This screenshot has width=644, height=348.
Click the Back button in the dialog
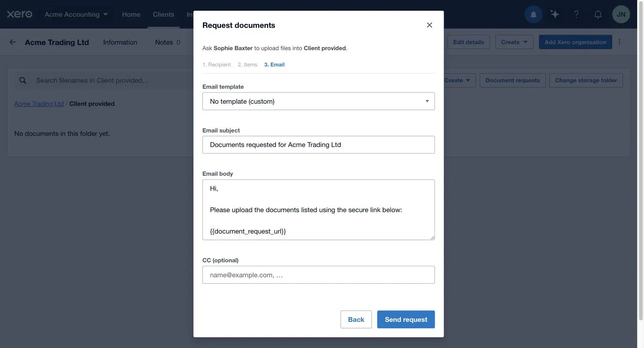pyautogui.click(x=356, y=320)
